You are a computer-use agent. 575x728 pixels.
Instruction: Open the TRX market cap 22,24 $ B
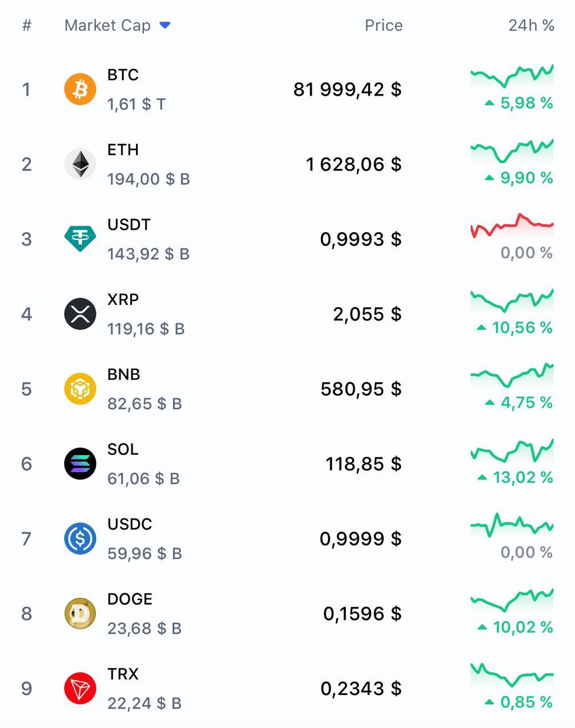pos(144,704)
